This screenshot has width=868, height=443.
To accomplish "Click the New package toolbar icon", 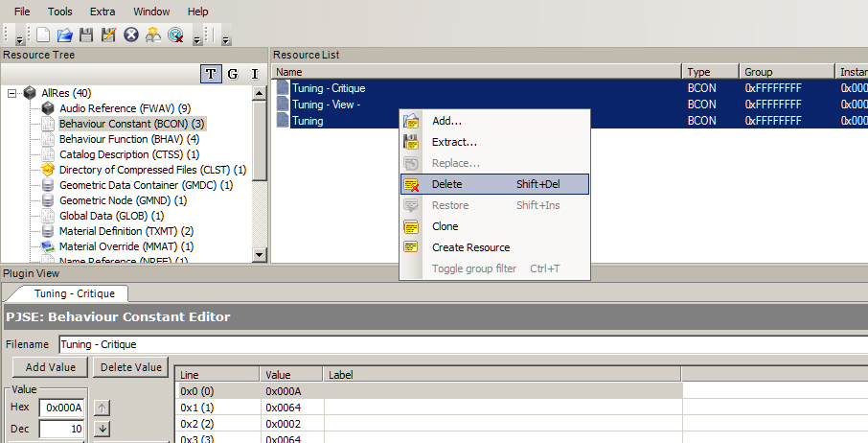I will 43,35.
